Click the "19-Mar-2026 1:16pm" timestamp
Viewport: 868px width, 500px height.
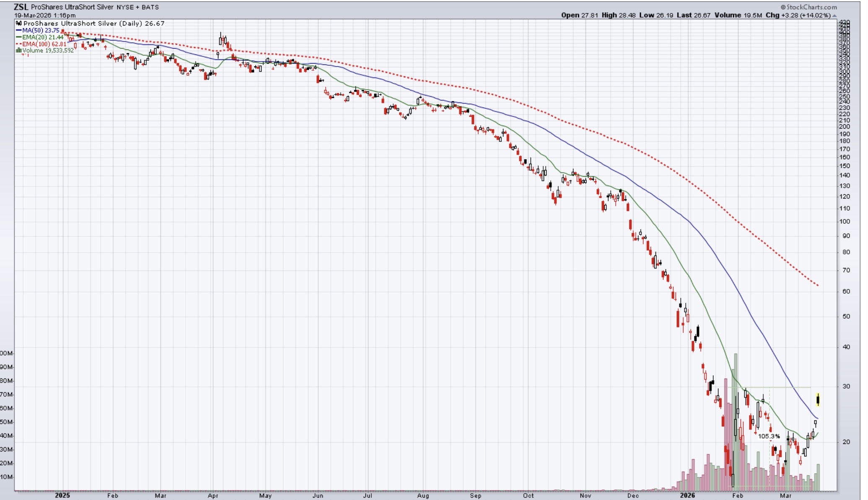[45, 15]
